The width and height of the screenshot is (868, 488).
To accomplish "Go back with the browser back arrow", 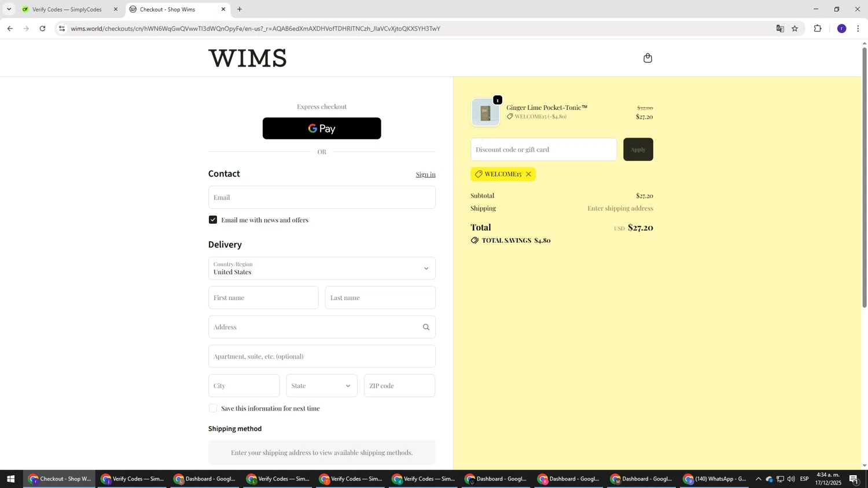I will (10, 28).
